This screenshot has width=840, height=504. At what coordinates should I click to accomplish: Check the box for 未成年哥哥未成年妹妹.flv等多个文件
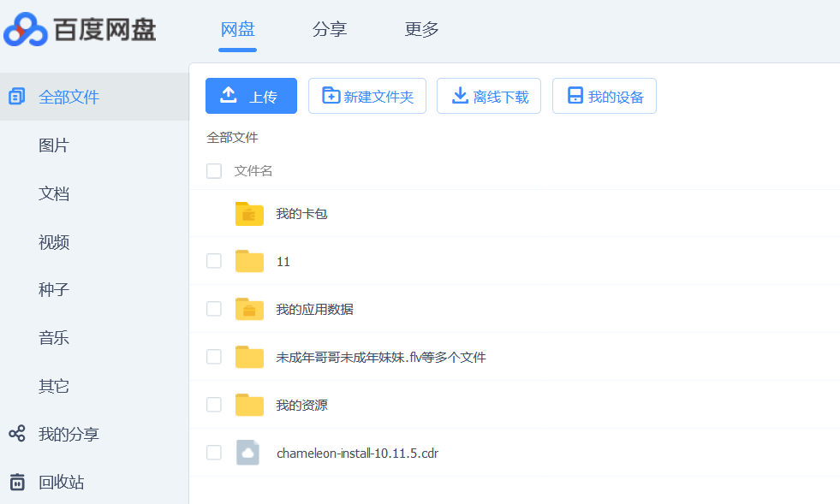214,356
